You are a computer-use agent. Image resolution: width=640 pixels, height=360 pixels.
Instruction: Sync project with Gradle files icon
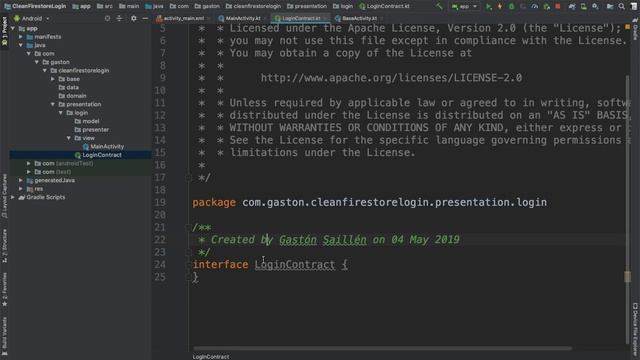click(x=572, y=7)
